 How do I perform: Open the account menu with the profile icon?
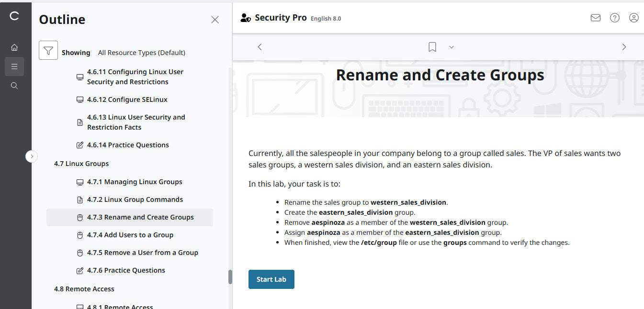pos(633,17)
